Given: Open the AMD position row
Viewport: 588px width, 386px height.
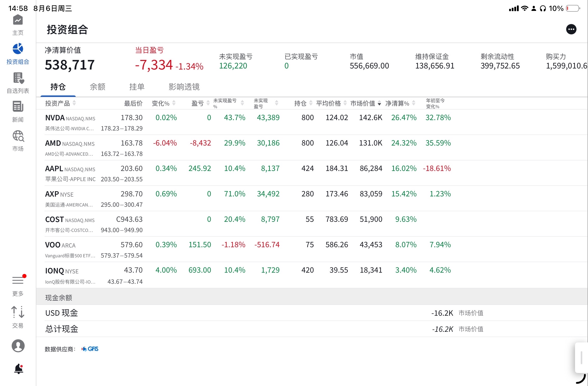Looking at the screenshot, I should 312,148.
